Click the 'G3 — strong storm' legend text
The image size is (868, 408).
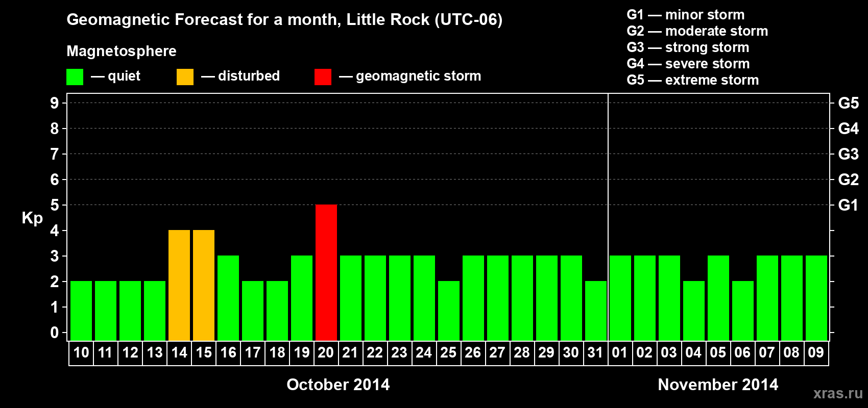(x=688, y=47)
